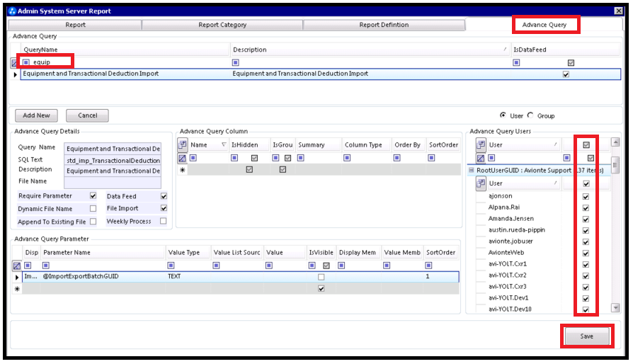Click the filter operator icon under Parameter Name
633x364 pixels.
pyautogui.click(x=47, y=266)
